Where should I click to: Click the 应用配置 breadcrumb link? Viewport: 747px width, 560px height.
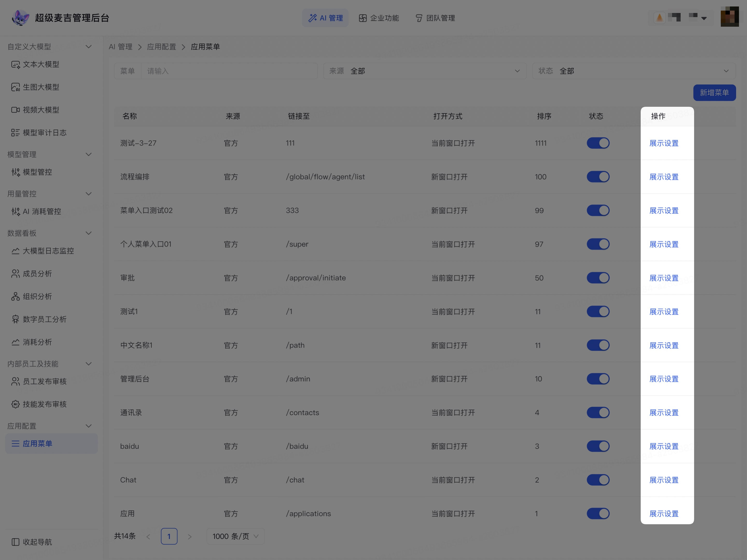[162, 47]
